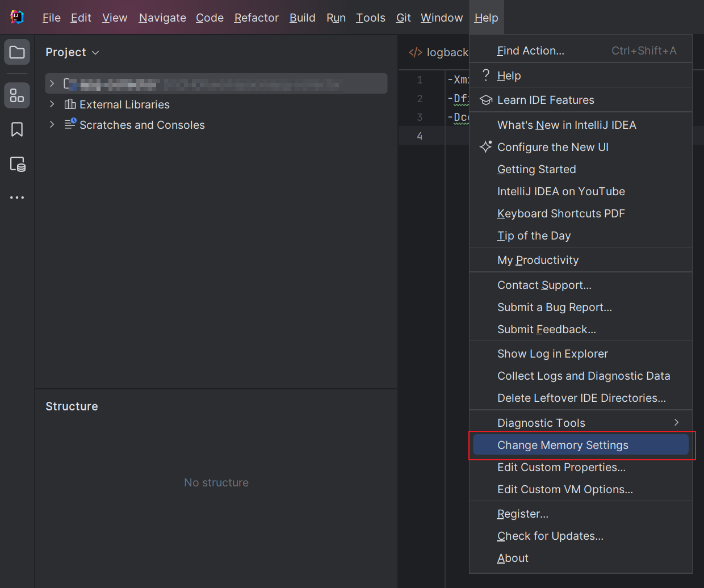Open the Tools menu
The width and height of the screenshot is (704, 588).
371,18
